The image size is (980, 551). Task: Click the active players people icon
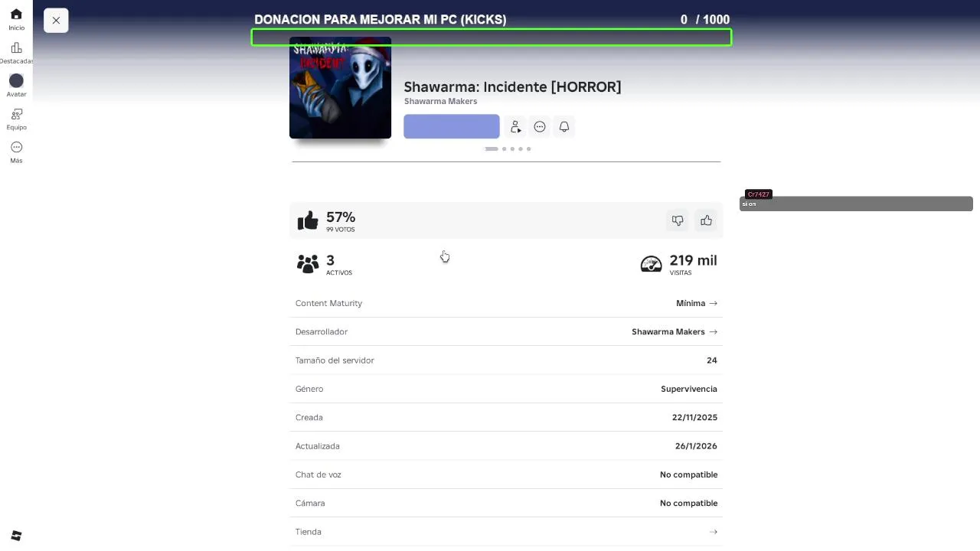pyautogui.click(x=308, y=264)
